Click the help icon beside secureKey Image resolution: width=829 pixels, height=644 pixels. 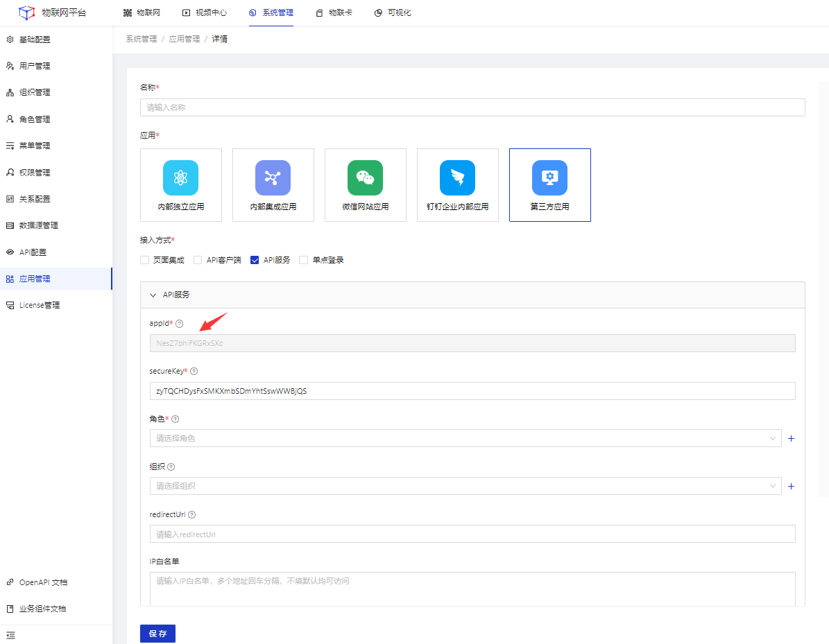click(x=194, y=372)
